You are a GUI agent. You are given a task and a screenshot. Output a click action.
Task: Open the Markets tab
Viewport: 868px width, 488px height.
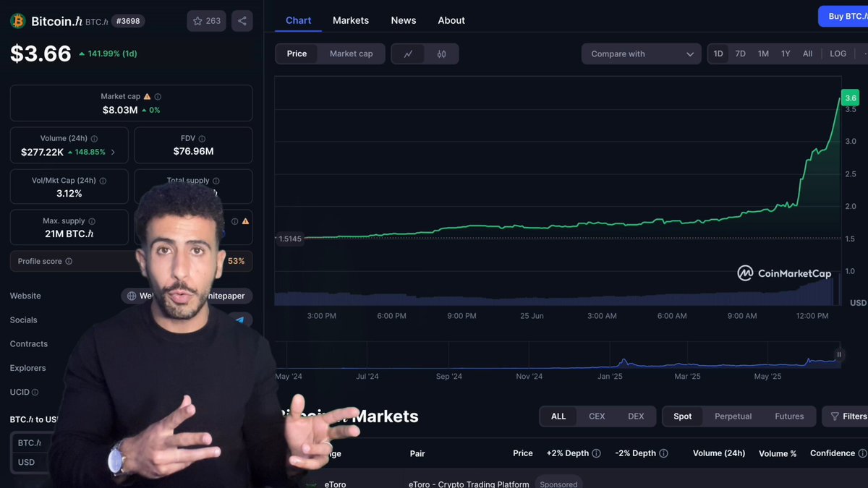351,20
